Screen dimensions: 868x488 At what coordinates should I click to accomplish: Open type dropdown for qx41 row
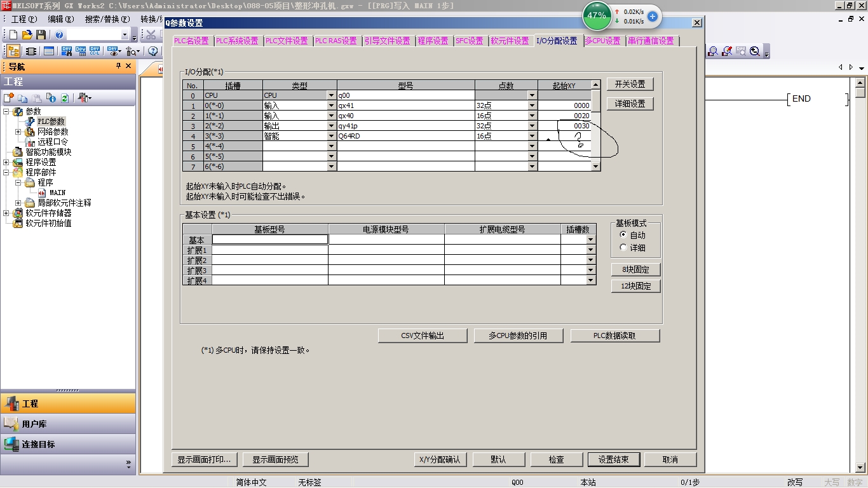point(331,105)
